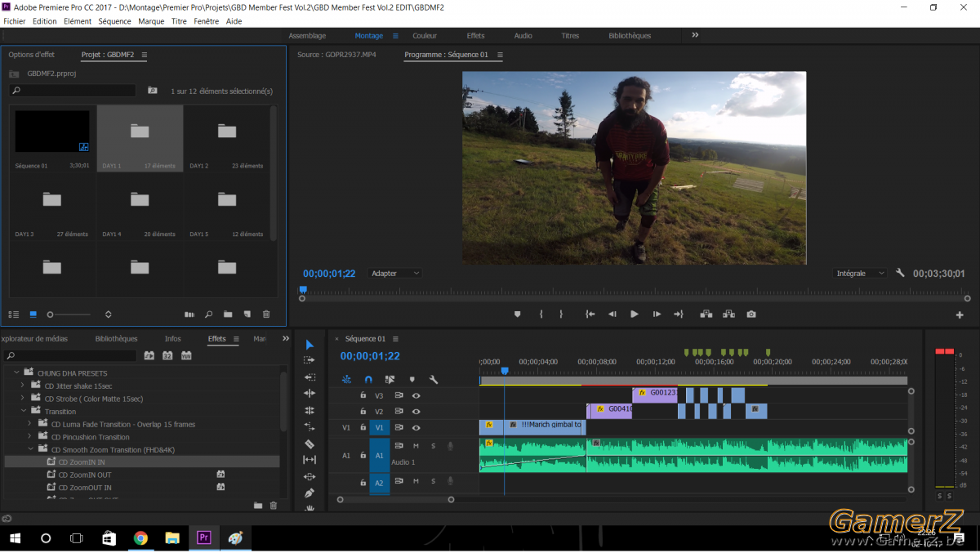Go to In point
Image resolution: width=980 pixels, height=553 pixels.
[x=590, y=314]
